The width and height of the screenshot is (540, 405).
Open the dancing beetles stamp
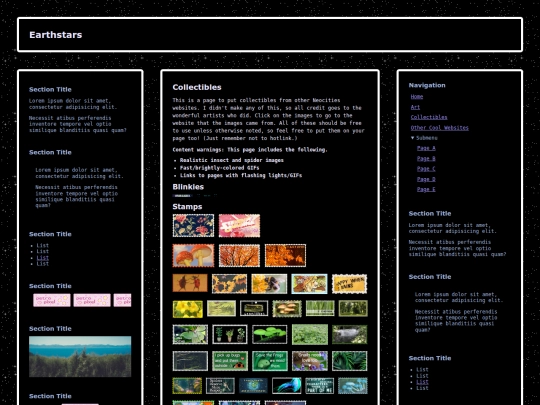point(190,283)
